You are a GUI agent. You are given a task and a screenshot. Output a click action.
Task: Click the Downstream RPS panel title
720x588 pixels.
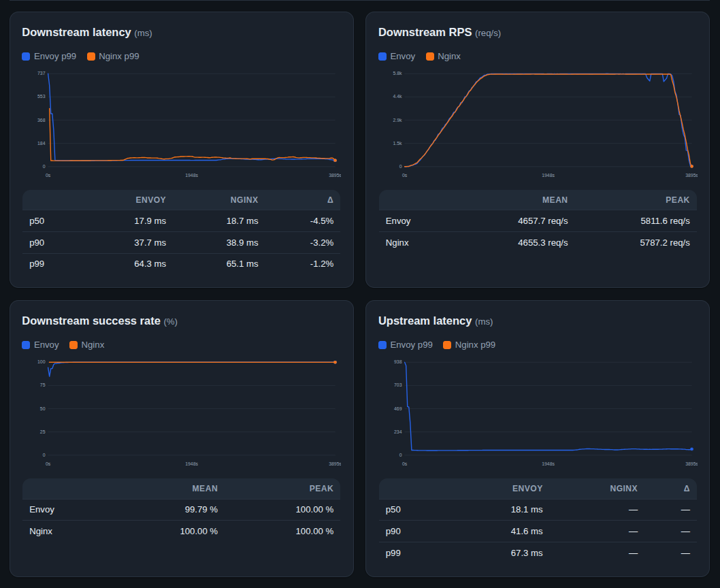coord(425,33)
